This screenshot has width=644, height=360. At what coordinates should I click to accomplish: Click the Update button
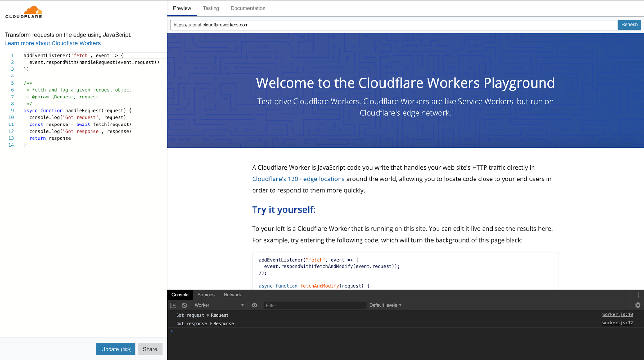pyautogui.click(x=115, y=349)
